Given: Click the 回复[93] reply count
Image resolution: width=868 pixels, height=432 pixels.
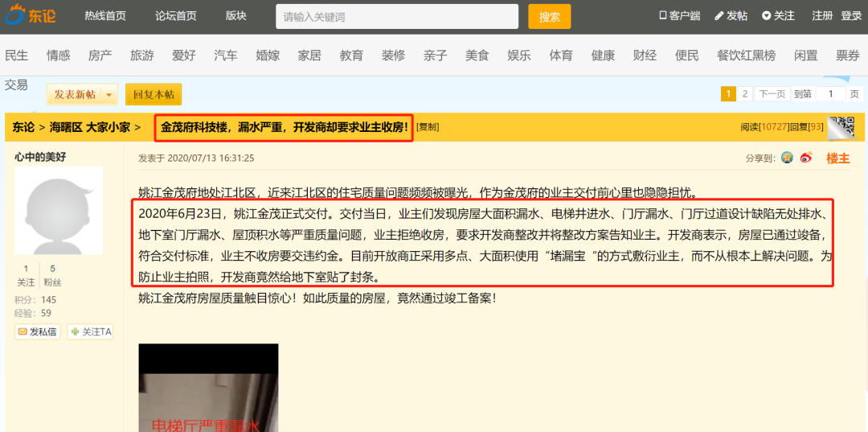Looking at the screenshot, I should pos(807,127).
